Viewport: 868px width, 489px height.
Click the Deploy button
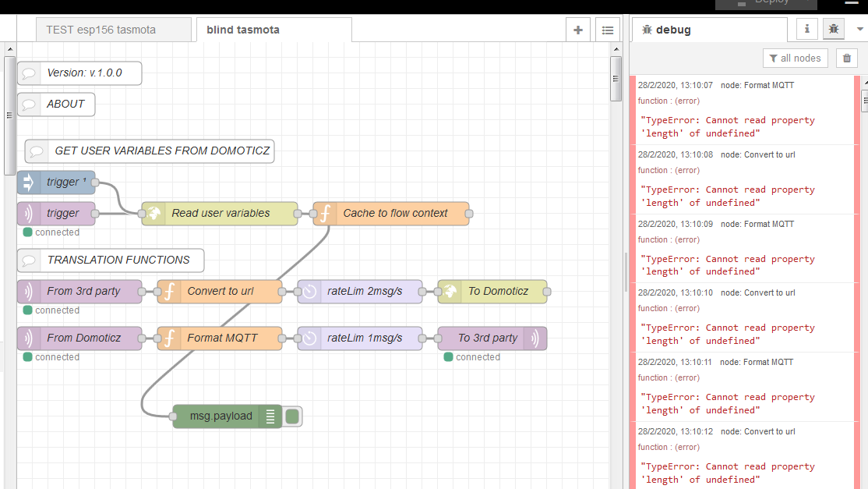[766, 4]
